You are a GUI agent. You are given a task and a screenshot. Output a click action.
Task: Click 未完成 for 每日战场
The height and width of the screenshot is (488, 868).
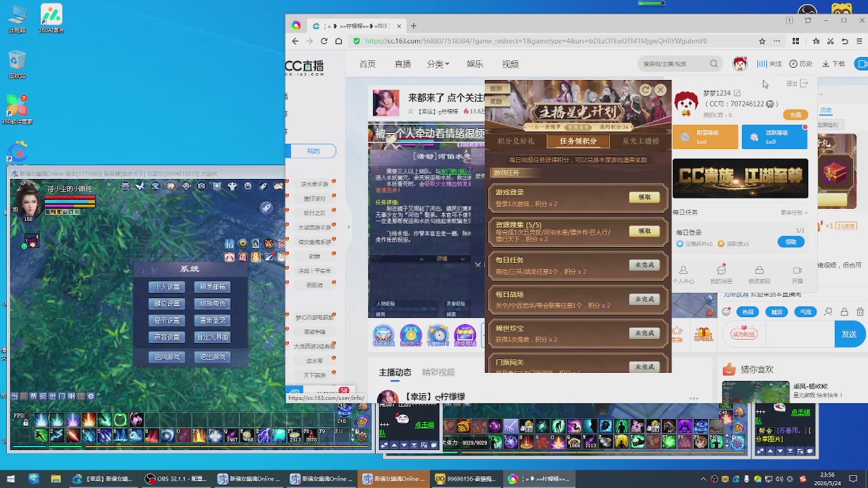click(x=644, y=299)
